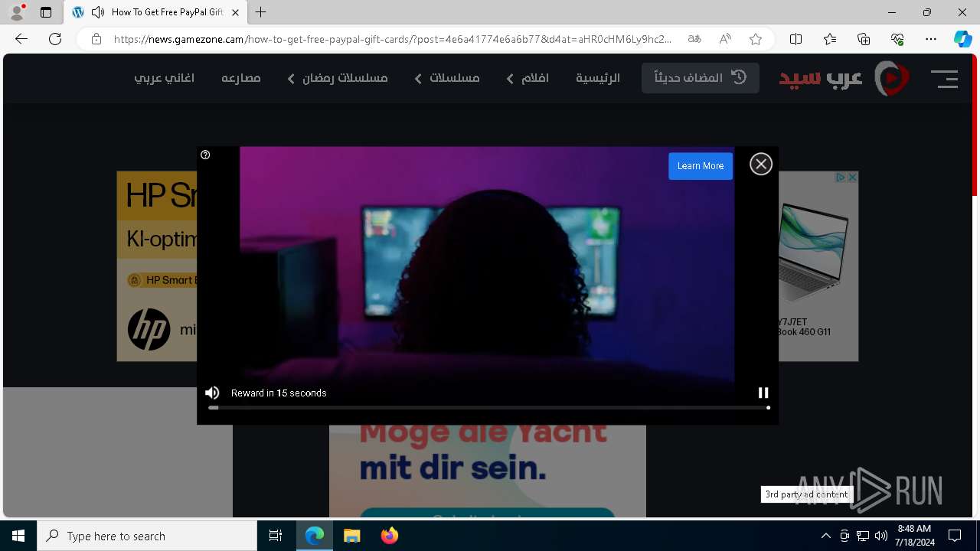Viewport: 980px width, 551px height.
Task: Expand the مسلسلات chevron
Action: 418,79
